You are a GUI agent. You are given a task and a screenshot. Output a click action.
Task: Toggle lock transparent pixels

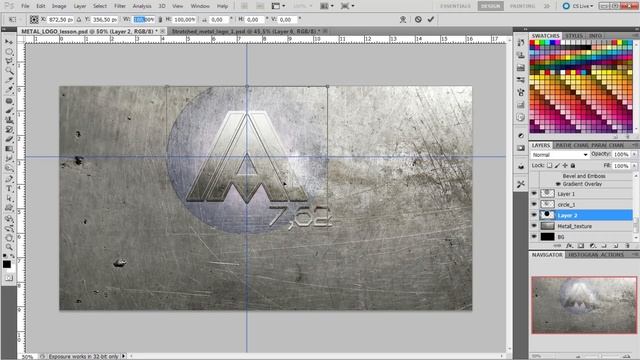point(550,165)
